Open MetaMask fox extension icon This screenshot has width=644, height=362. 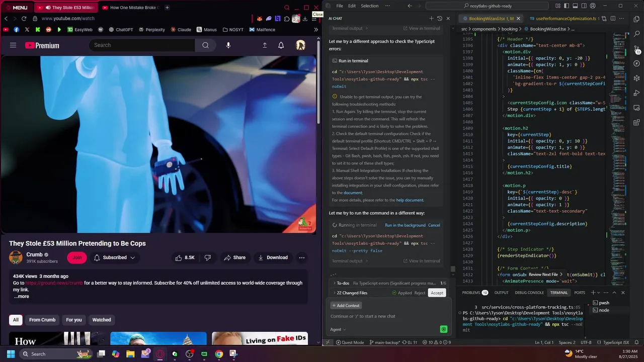(260, 19)
